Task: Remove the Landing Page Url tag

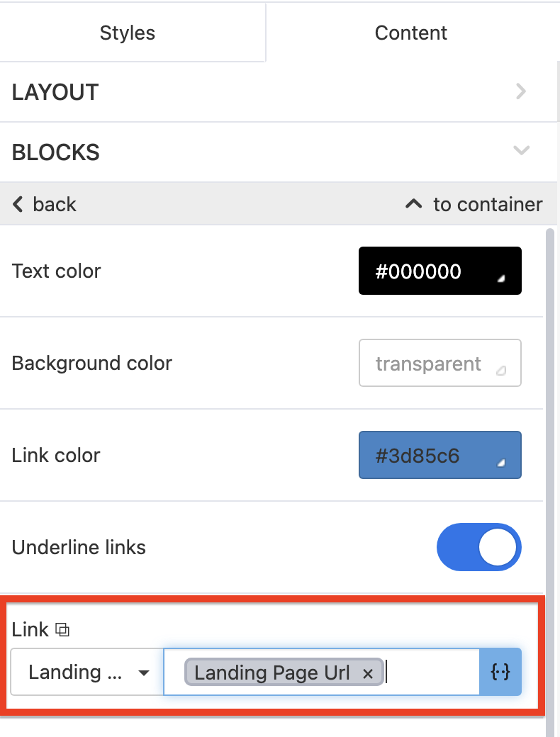Action: point(368,673)
